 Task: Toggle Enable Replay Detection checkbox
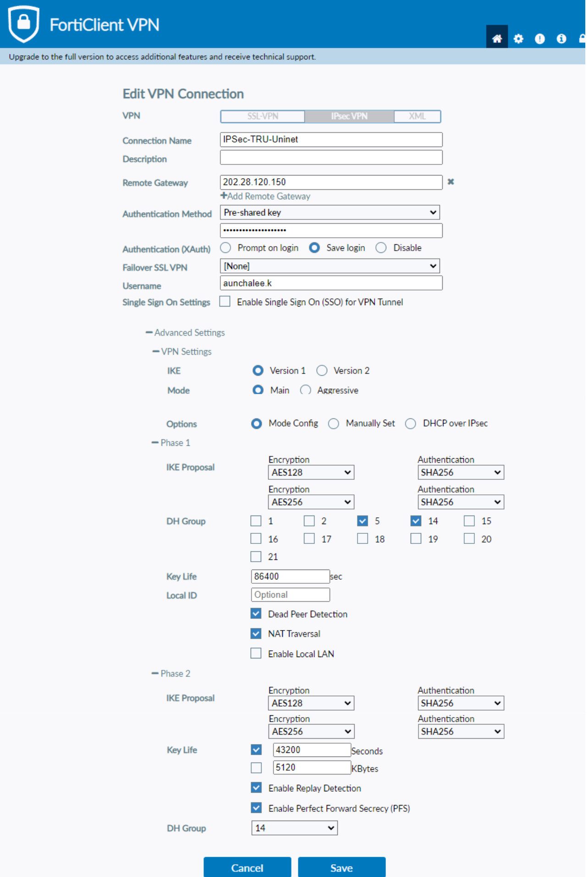257,788
